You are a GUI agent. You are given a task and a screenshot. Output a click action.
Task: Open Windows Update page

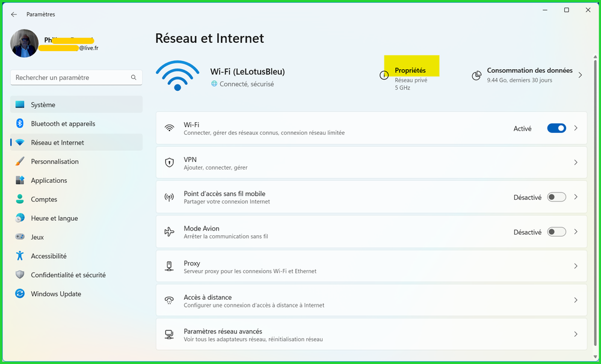(76, 294)
